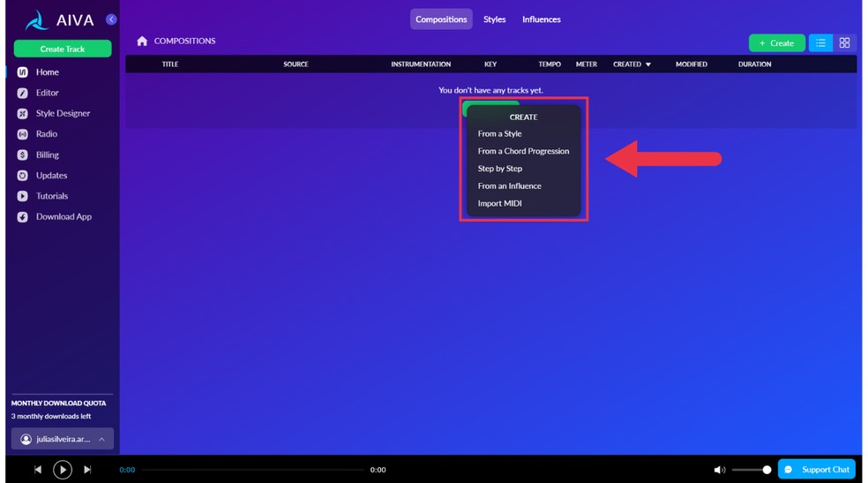This screenshot has width=868, height=483.
Task: Click the + Create button at top right
Action: [776, 42]
